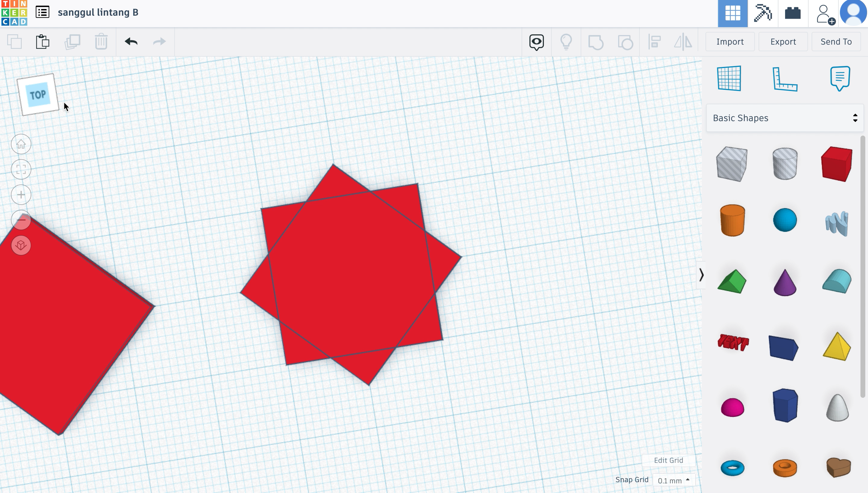Click the Align tool icon
Image resolution: width=868 pixels, height=493 pixels.
(x=654, y=42)
